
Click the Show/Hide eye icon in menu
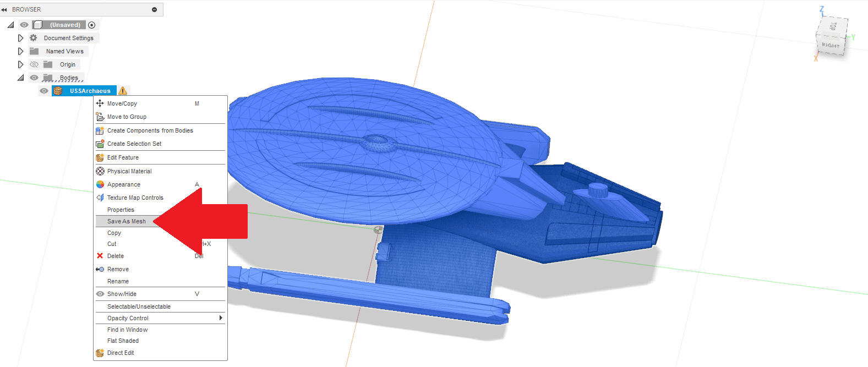tap(100, 294)
